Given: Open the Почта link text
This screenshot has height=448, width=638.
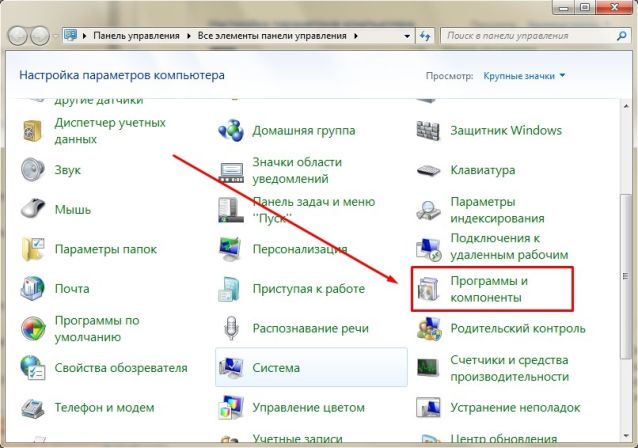Looking at the screenshot, I should (x=72, y=289).
